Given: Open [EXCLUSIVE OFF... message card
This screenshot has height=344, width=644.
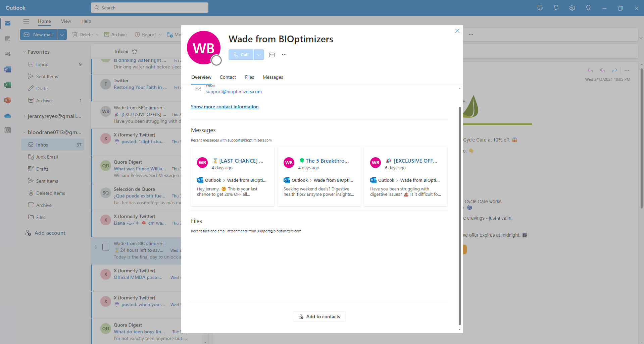Looking at the screenshot, I should point(406,176).
